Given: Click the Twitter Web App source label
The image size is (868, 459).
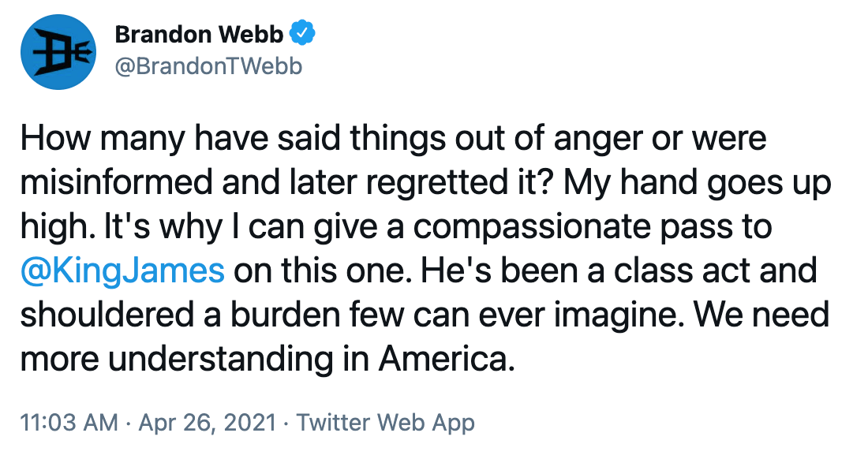Looking at the screenshot, I should click(x=386, y=423).
